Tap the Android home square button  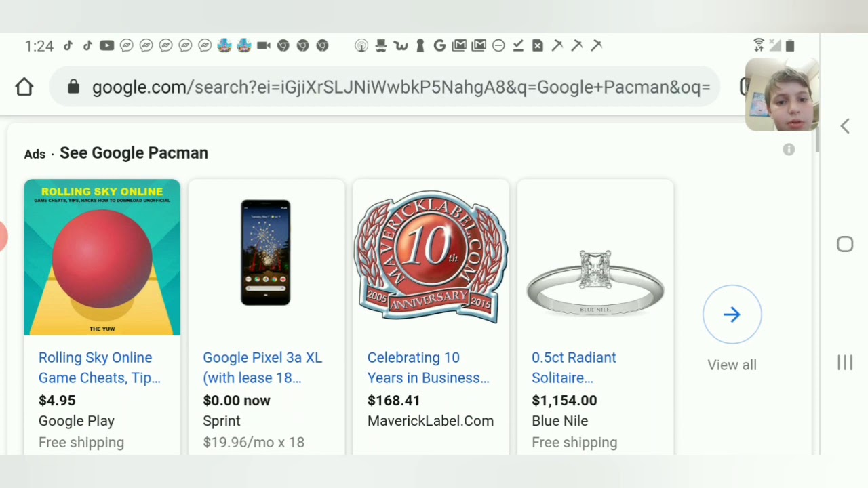coord(845,244)
